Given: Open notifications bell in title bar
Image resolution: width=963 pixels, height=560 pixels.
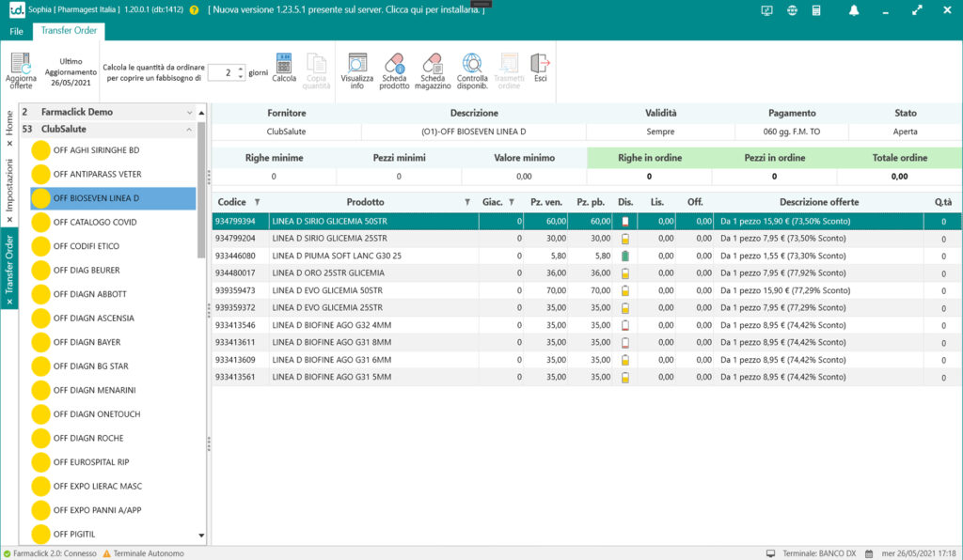Looking at the screenshot, I should pyautogui.click(x=854, y=10).
